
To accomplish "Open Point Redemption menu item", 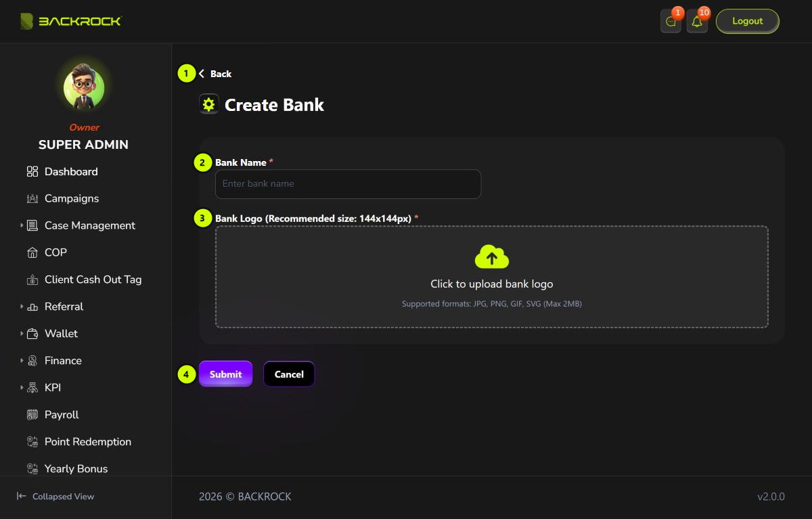I will [88, 442].
